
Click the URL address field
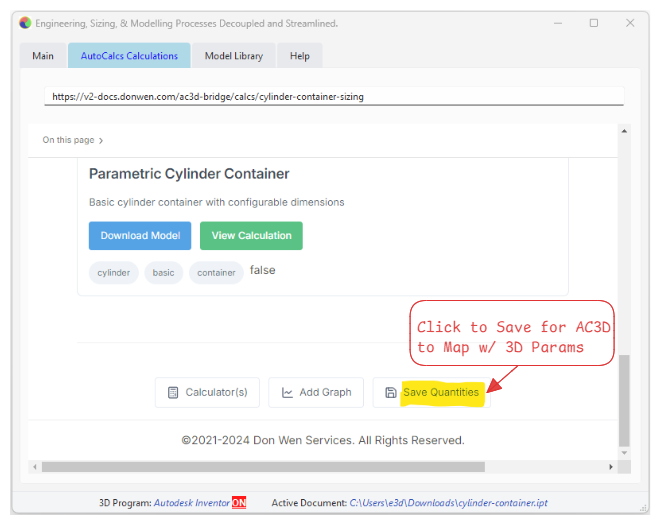click(x=334, y=96)
